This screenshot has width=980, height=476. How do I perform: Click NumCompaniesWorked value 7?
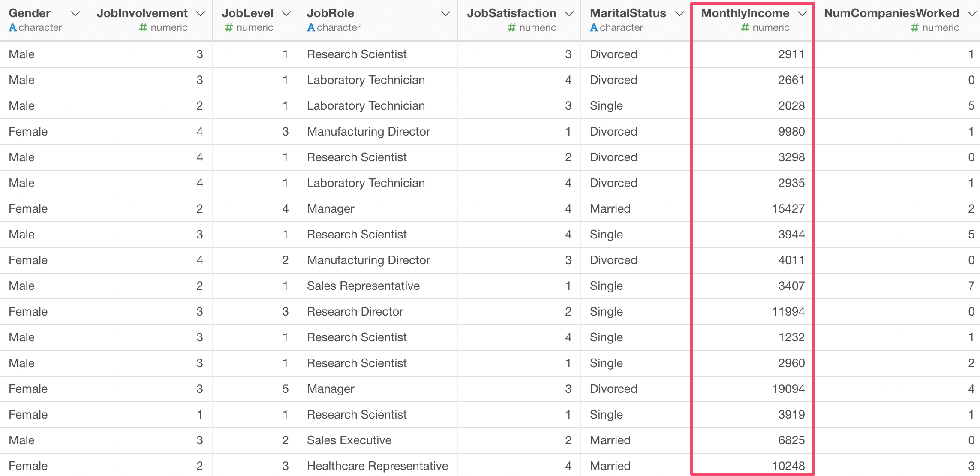(x=971, y=286)
